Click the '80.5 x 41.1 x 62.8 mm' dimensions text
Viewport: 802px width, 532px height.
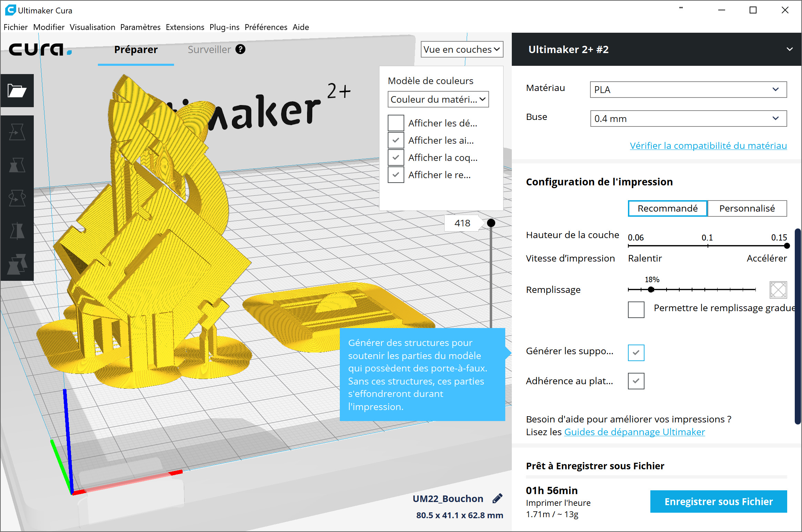pyautogui.click(x=459, y=515)
